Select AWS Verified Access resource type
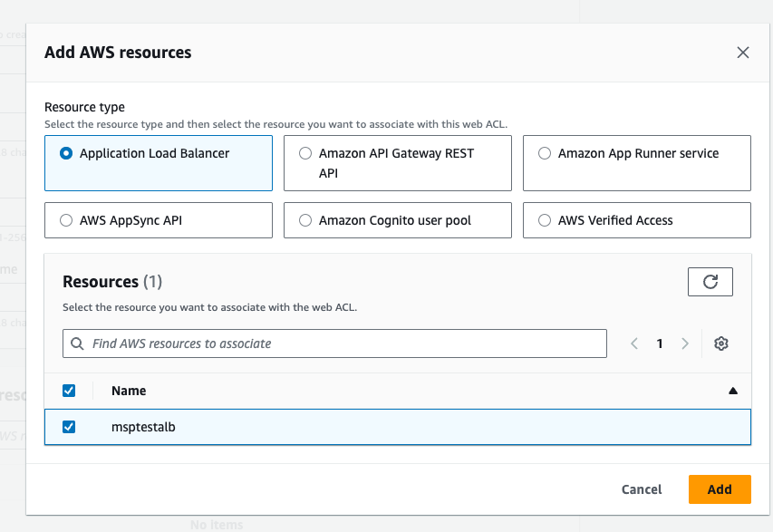 [637, 220]
